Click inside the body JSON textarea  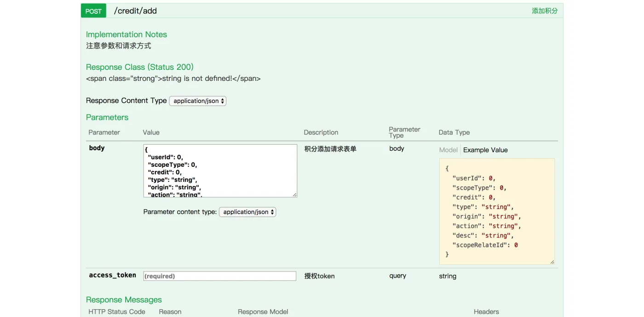point(220,171)
